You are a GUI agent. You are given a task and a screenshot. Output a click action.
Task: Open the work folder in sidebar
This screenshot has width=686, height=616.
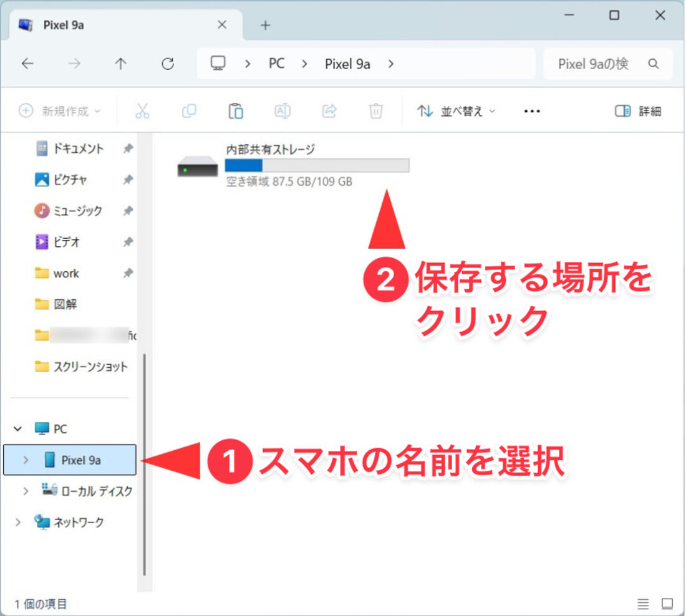click(x=57, y=274)
